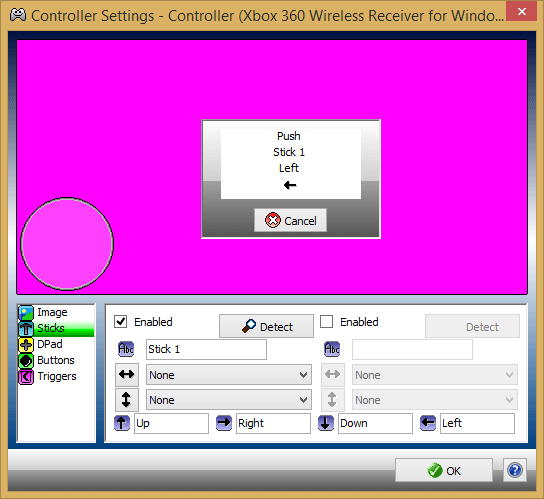The width and height of the screenshot is (544, 499).
Task: Click the DPad category icon
Action: point(26,345)
